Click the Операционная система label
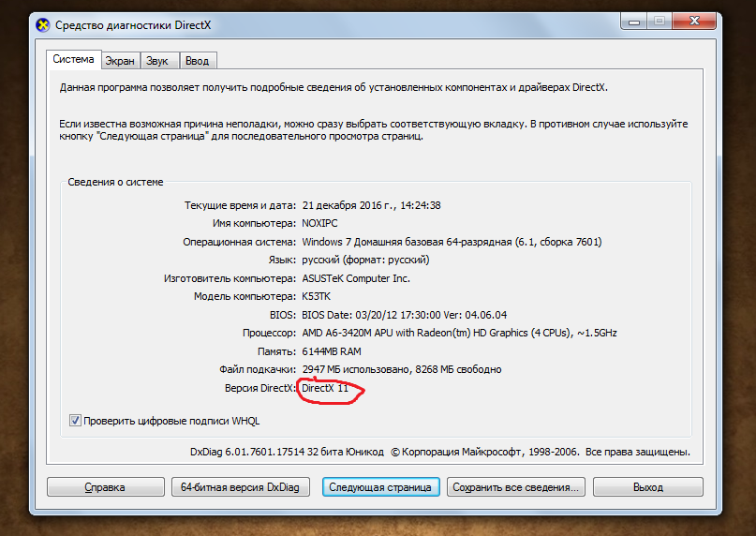Viewport: 756px width, 536px height. [239, 242]
